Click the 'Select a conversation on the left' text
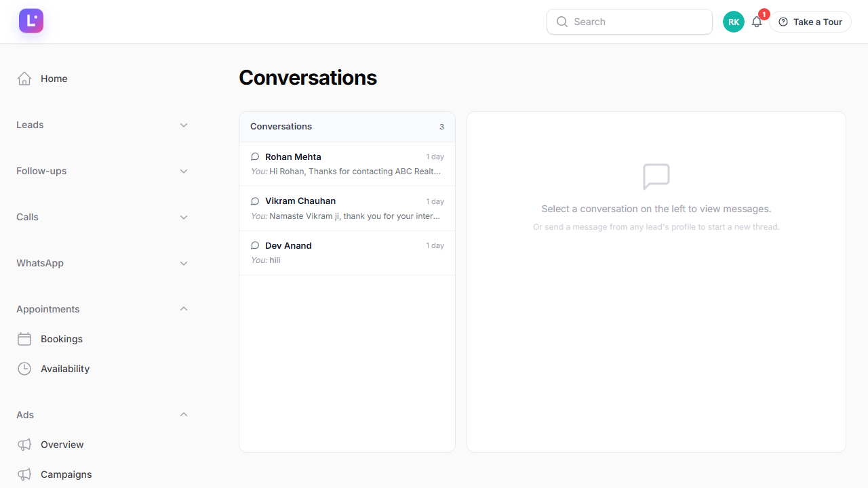Image resolution: width=868 pixels, height=488 pixels. point(656,209)
